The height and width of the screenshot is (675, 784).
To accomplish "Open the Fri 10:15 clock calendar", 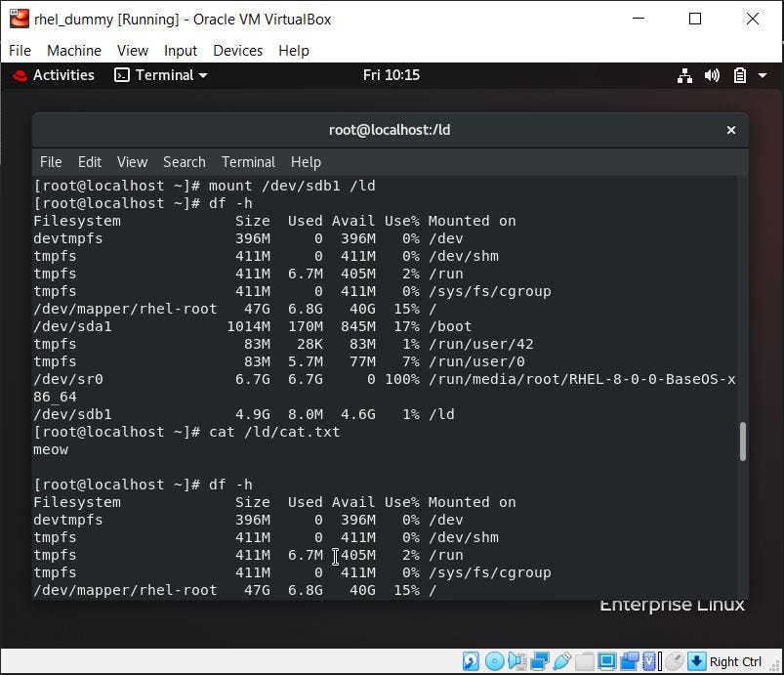I will pyautogui.click(x=391, y=75).
